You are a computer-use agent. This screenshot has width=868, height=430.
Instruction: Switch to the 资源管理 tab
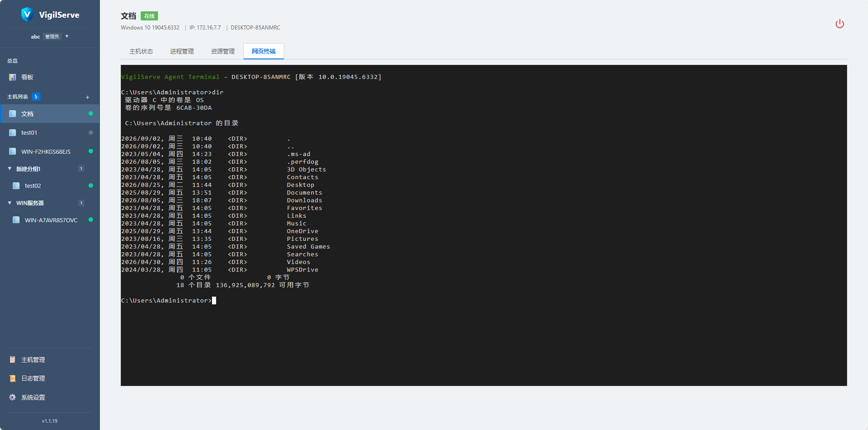[223, 51]
